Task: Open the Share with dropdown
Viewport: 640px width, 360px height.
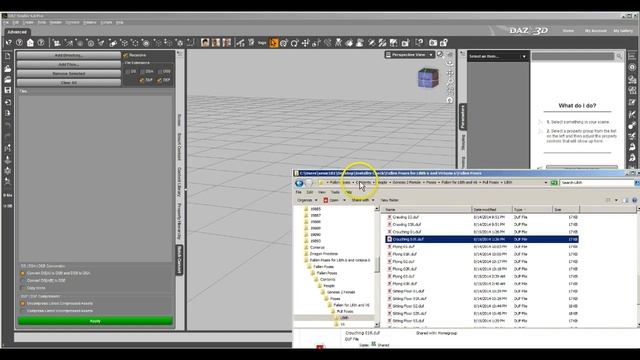Action: 362,200
